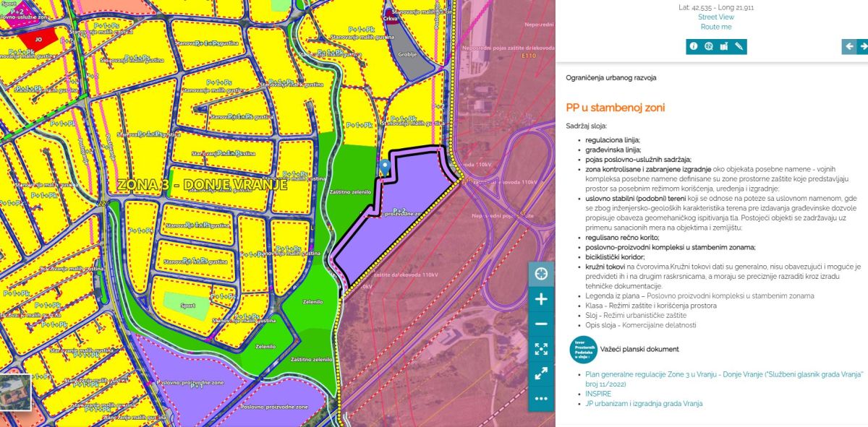The height and width of the screenshot is (427, 868).
Task: Click the pencil edit icon
Action: [x=739, y=47]
